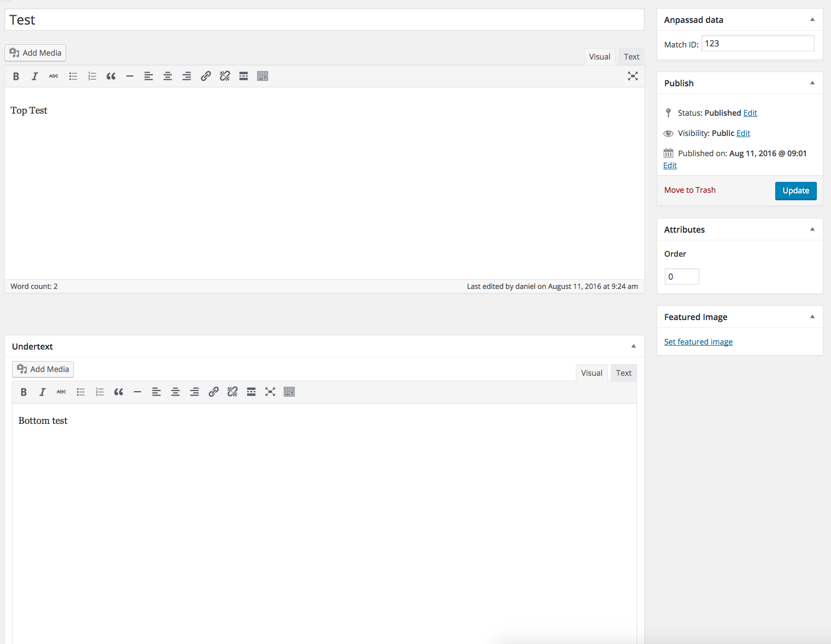Focus the post title field
The width and height of the screenshot is (831, 644).
point(325,20)
